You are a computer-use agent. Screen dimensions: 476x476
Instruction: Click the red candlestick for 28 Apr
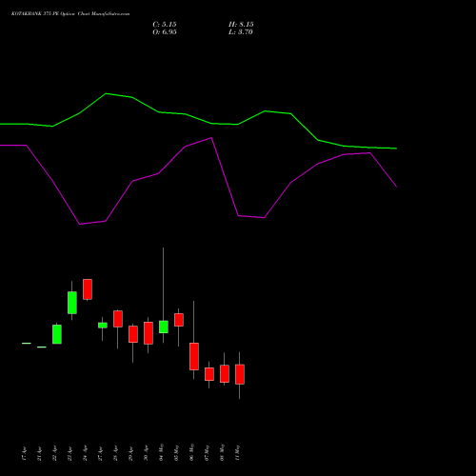[118, 319]
